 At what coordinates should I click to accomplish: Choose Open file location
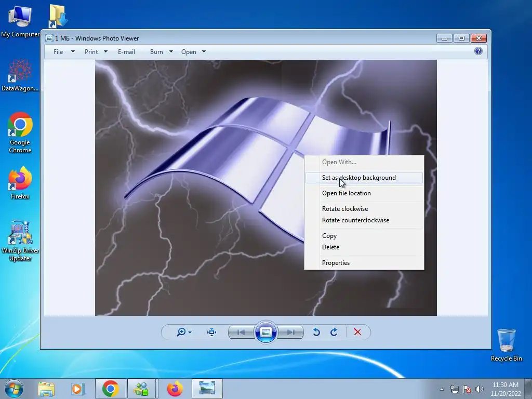364,193
